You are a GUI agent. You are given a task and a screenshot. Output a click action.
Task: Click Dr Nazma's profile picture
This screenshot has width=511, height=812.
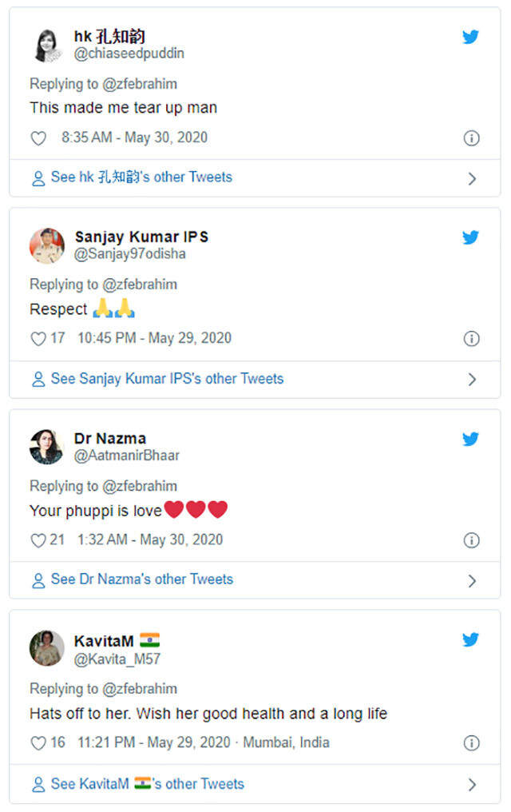tap(47, 447)
